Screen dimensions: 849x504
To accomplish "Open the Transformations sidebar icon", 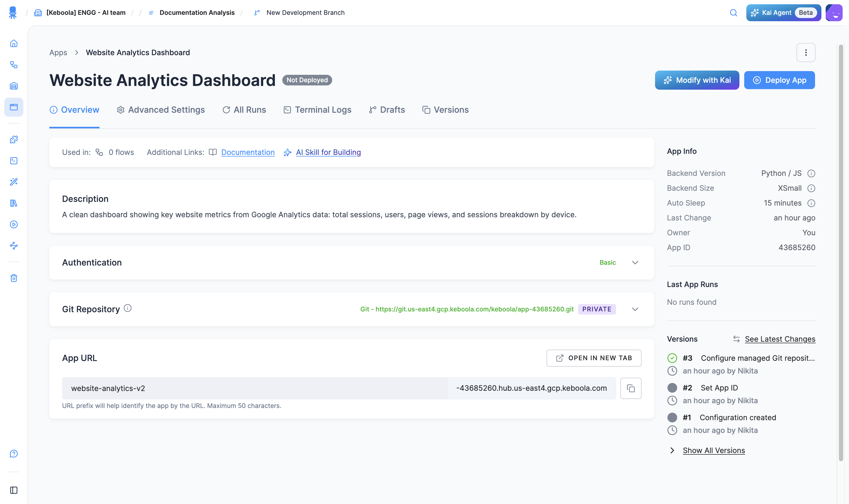I will (x=14, y=161).
